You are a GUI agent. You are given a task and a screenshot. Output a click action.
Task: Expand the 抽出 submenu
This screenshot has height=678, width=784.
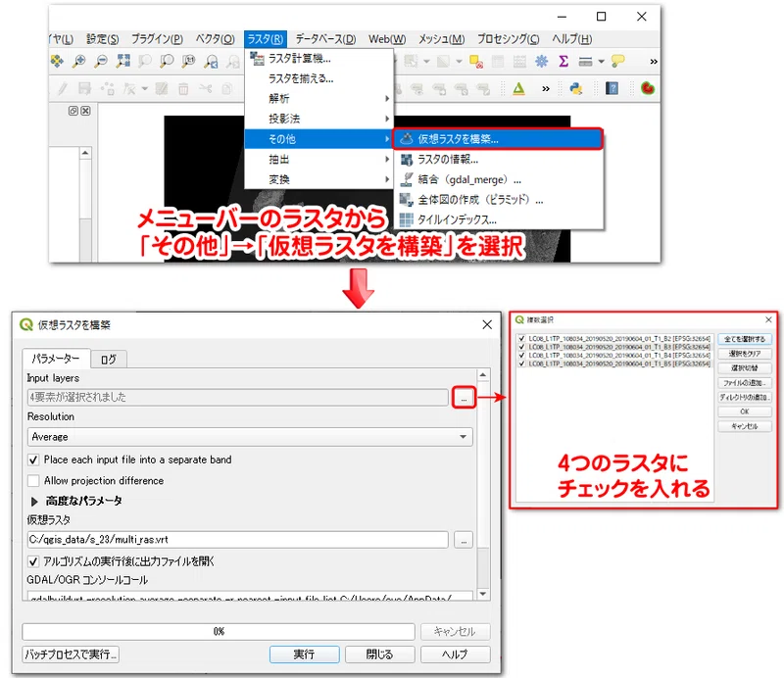pos(319,160)
